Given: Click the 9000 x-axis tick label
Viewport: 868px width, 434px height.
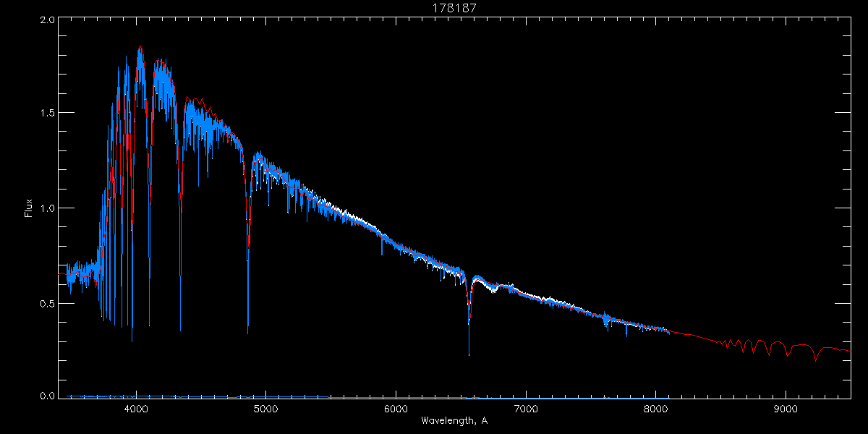Looking at the screenshot, I should coord(786,409).
